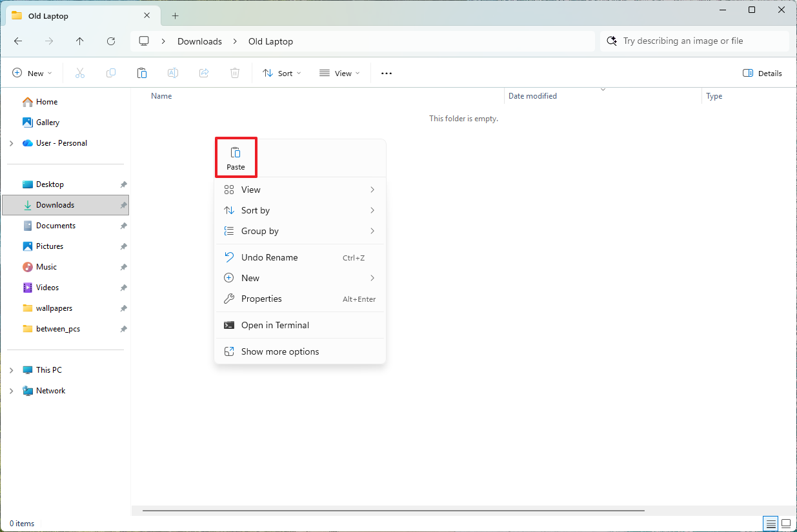Navigate to Downloads via the breadcrumb

[199, 41]
